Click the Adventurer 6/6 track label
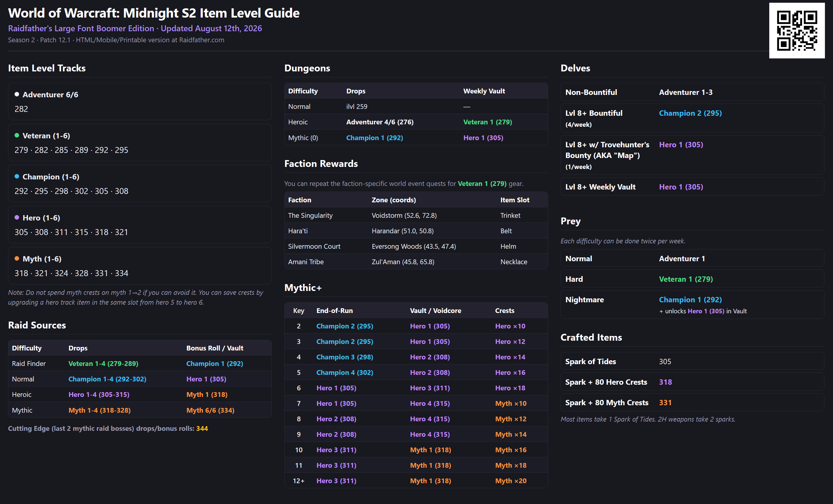 50,95
